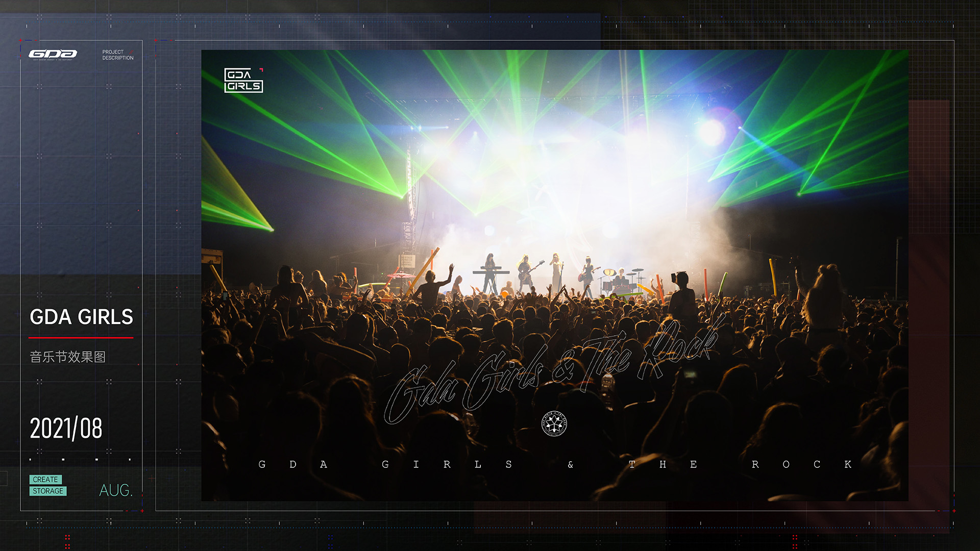
Task: Click the GDA GIRLS badge on photo
Action: tap(243, 81)
